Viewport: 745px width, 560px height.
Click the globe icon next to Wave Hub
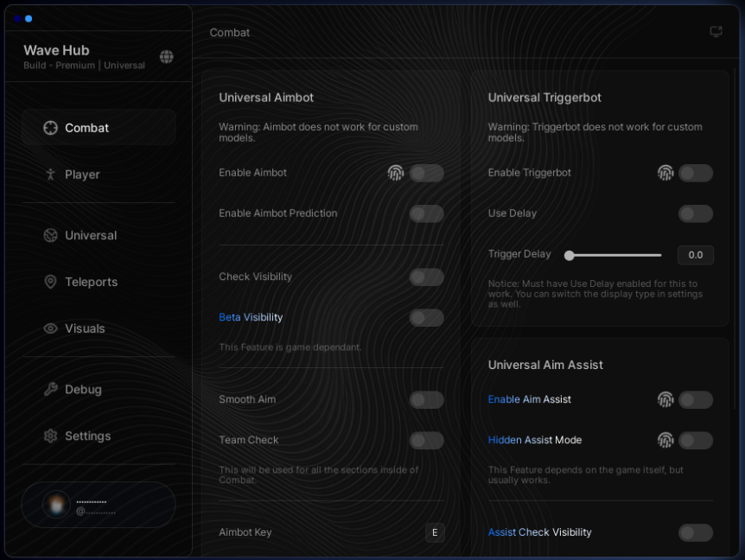[167, 55]
